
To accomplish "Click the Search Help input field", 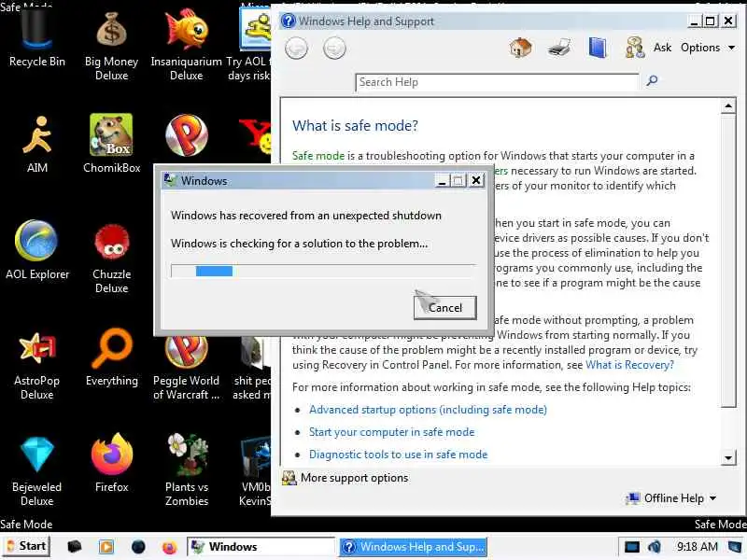I will (x=497, y=82).
